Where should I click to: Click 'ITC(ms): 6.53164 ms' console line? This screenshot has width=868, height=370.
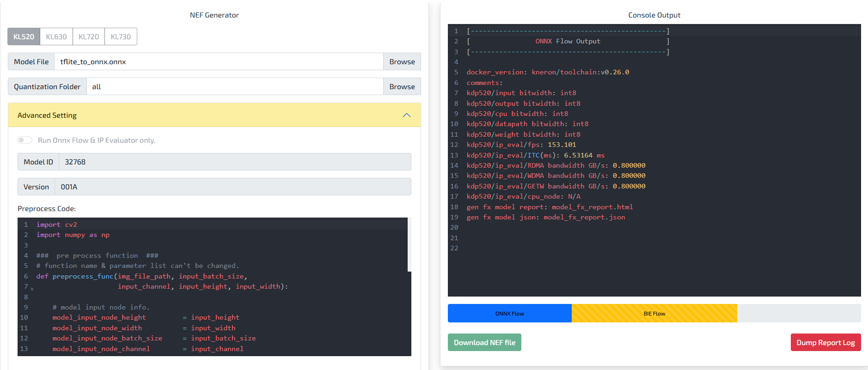(535, 155)
